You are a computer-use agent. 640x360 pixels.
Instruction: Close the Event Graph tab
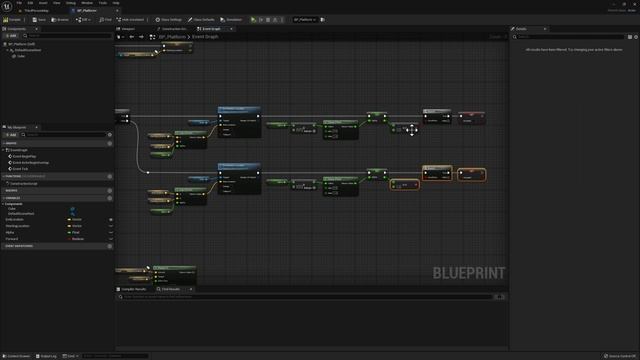(231, 29)
